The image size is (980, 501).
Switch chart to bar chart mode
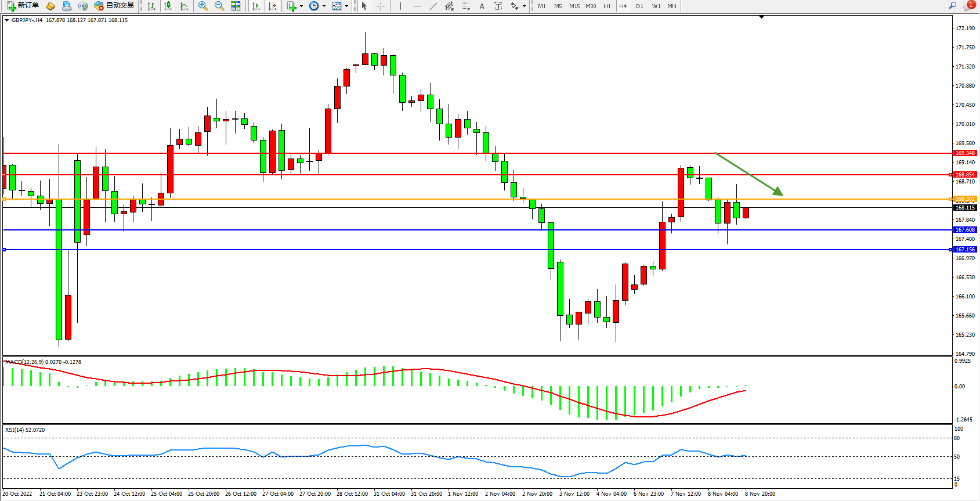151,6
